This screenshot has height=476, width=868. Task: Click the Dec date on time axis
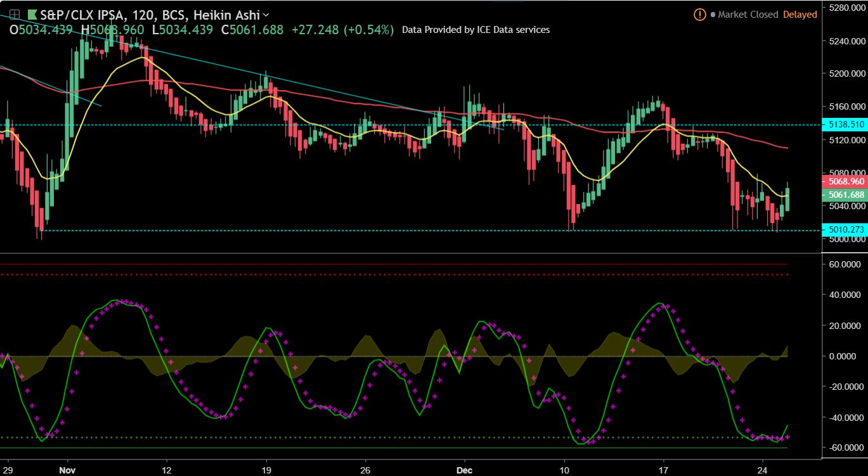click(465, 470)
